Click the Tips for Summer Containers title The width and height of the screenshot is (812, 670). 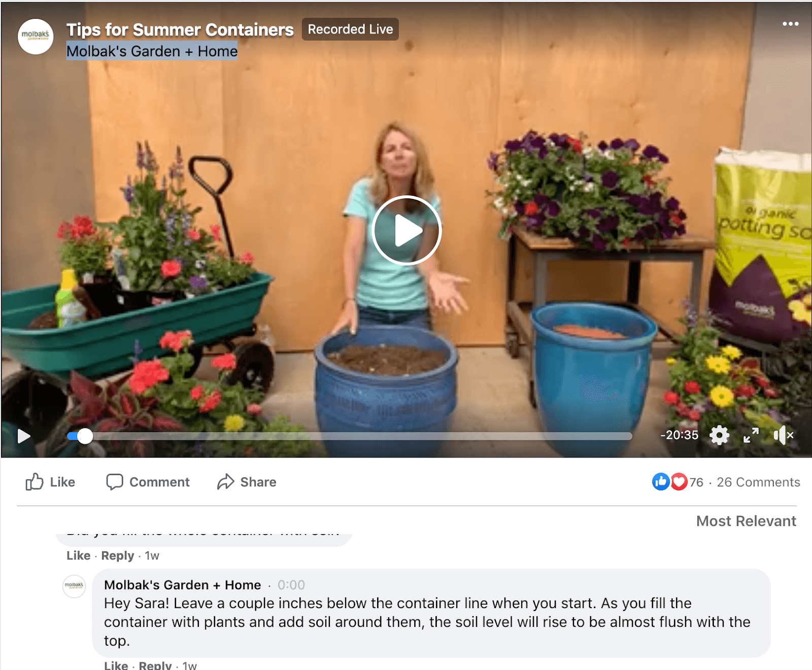(180, 30)
